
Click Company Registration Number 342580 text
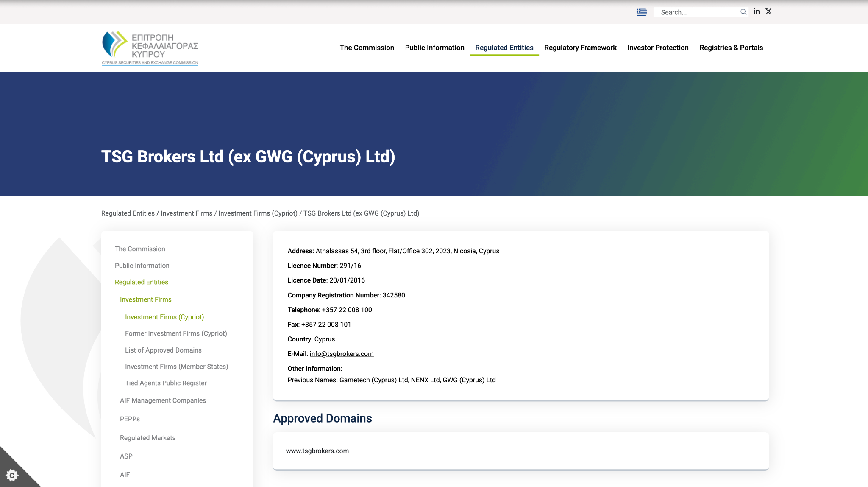[x=346, y=295]
